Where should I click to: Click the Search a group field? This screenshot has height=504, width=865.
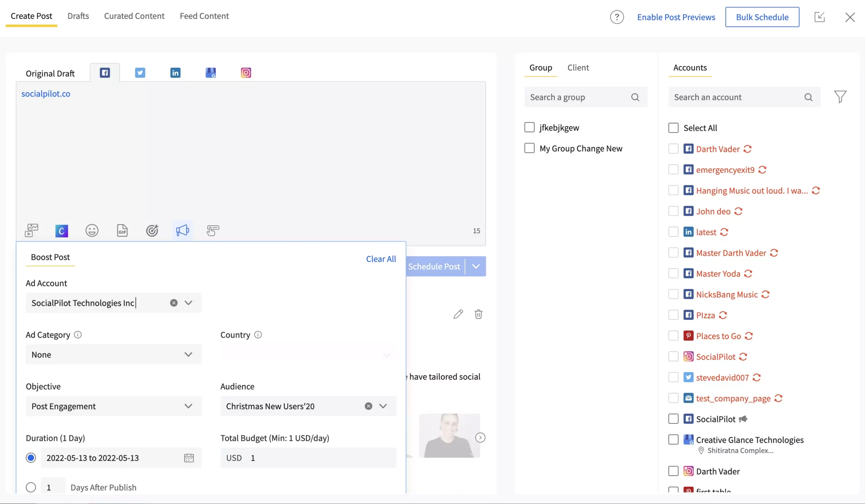[586, 97]
